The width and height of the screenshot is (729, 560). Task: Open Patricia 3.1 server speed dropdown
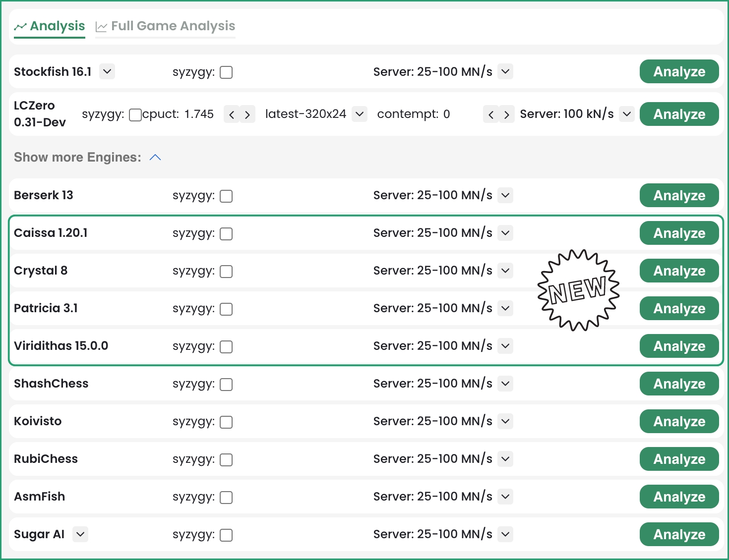pyautogui.click(x=505, y=308)
